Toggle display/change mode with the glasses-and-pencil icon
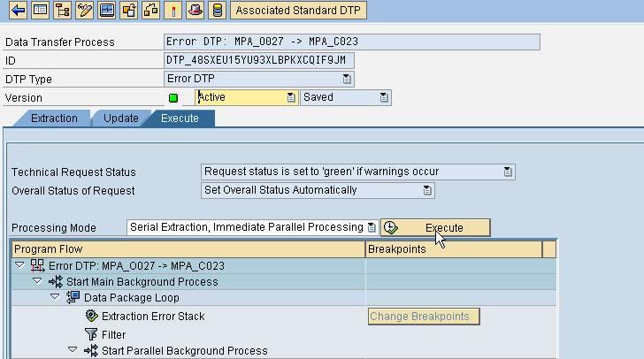 coord(85,11)
